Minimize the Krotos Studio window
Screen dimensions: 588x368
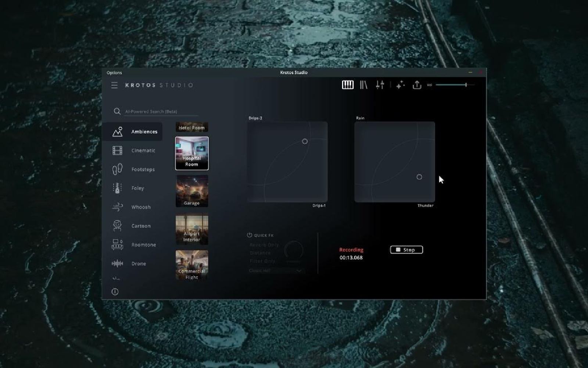(x=470, y=72)
